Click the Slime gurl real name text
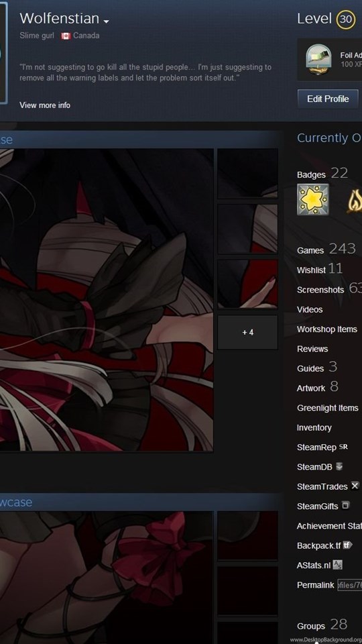Screen dimensions: 362x644 36,36
